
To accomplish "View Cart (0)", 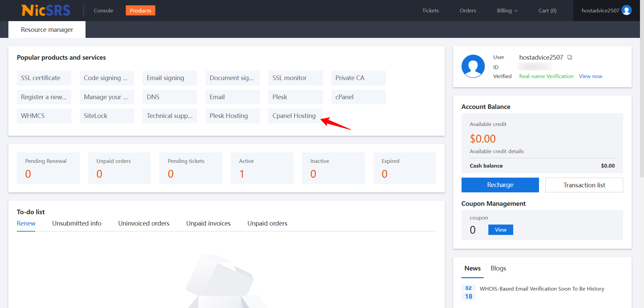I will point(547,10).
